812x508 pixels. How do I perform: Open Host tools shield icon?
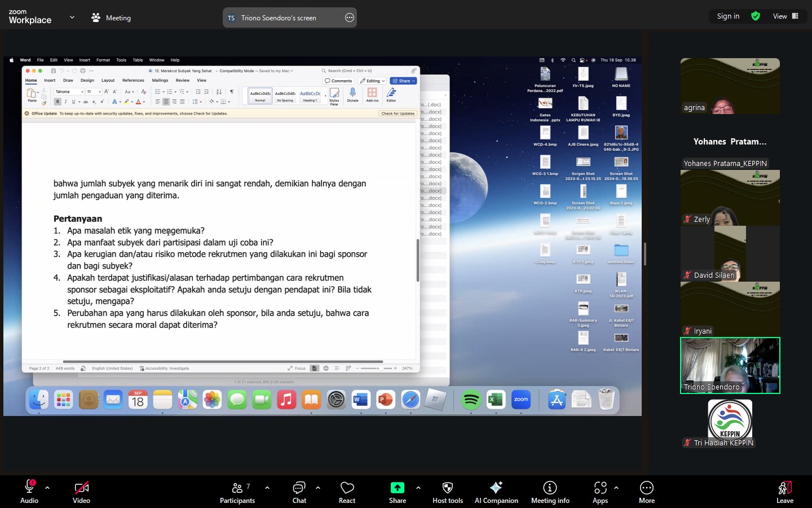point(448,488)
